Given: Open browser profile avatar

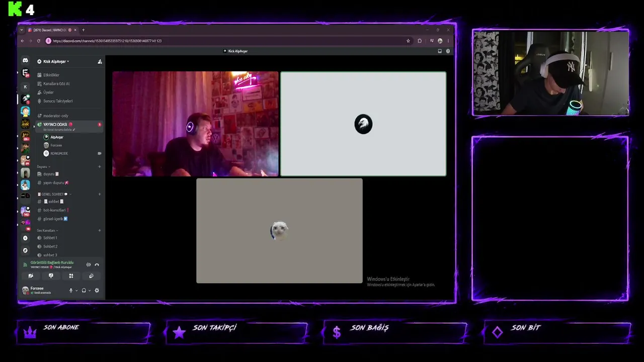Looking at the screenshot, I should point(440,41).
